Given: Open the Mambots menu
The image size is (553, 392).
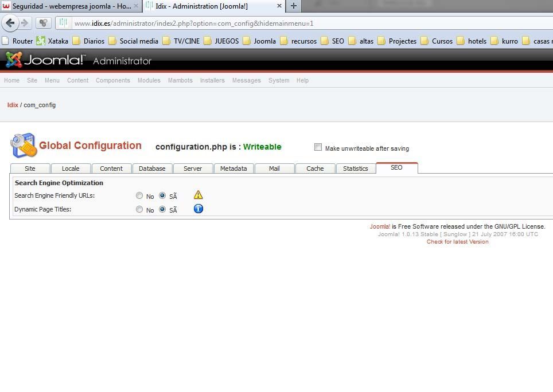Looking at the screenshot, I should pyautogui.click(x=180, y=80).
